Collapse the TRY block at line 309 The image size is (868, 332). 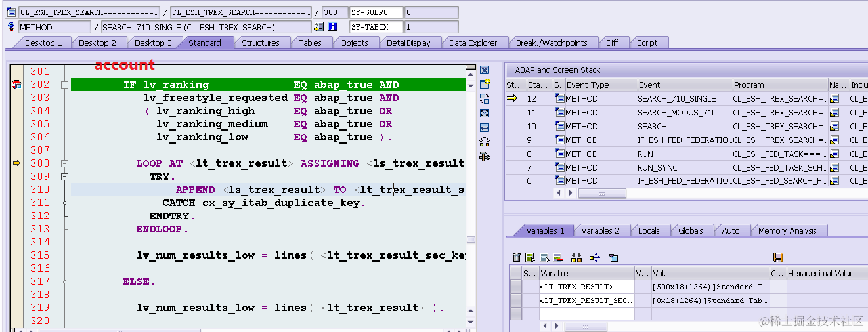64,176
